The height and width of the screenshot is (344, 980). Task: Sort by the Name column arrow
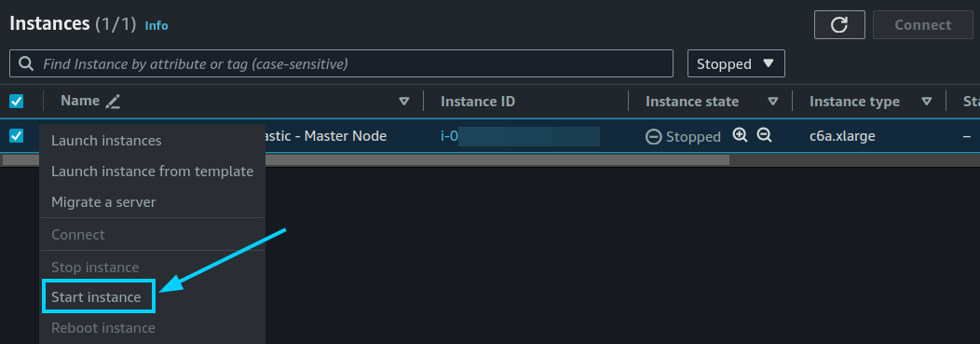[x=404, y=102]
